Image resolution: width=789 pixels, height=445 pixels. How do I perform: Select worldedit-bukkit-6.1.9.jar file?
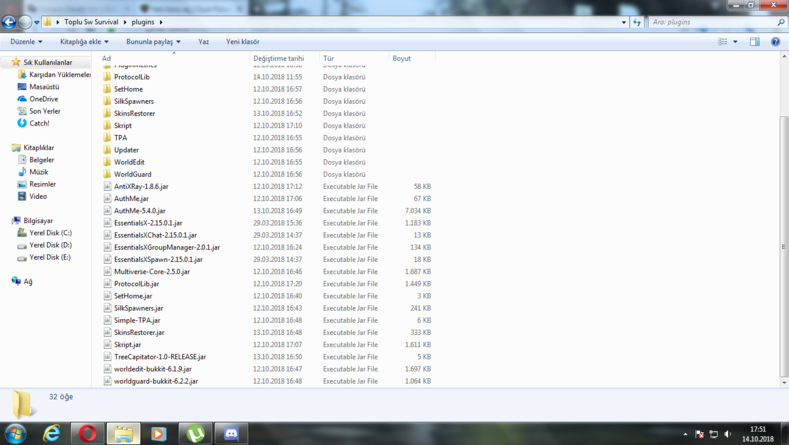152,369
